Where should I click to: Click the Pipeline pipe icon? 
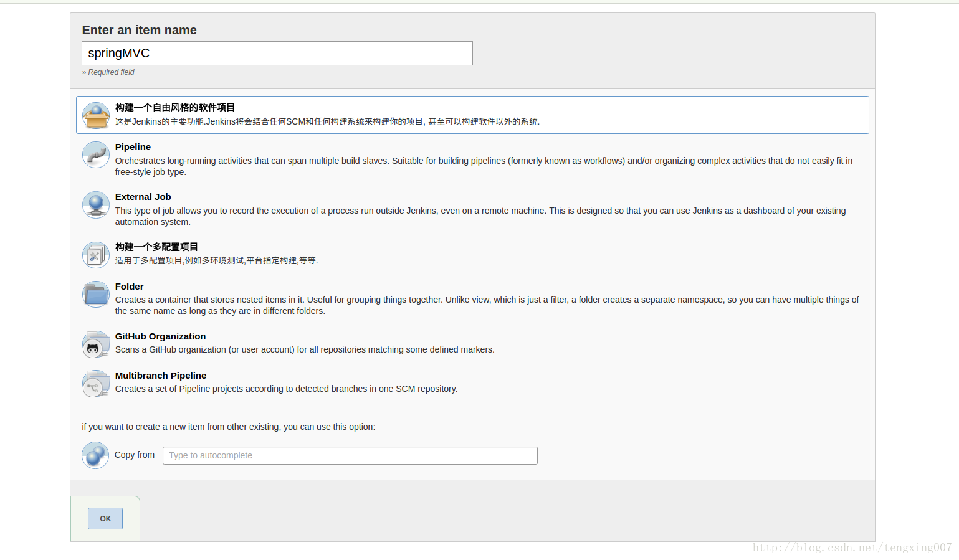[96, 155]
